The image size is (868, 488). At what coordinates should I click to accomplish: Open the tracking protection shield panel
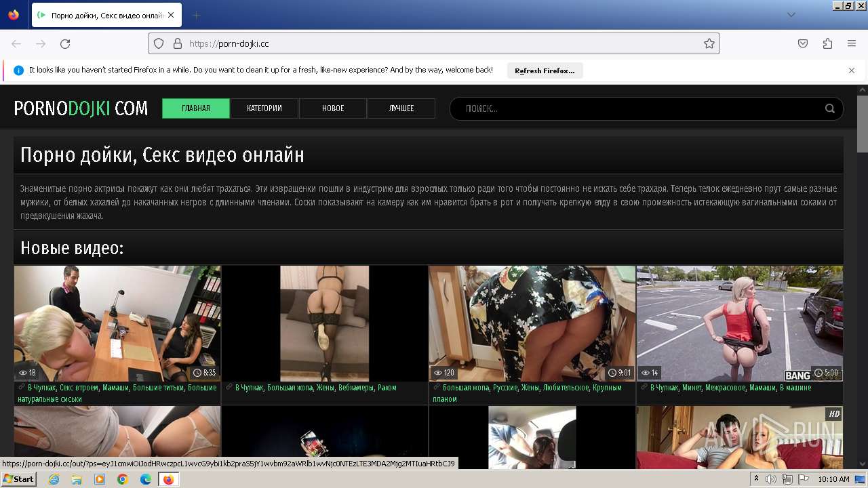point(159,43)
